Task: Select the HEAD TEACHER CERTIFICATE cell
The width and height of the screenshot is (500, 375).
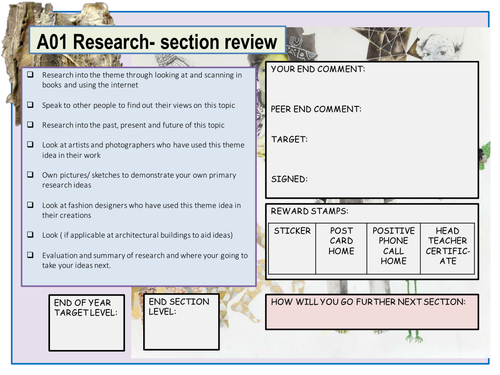Action: [x=447, y=249]
